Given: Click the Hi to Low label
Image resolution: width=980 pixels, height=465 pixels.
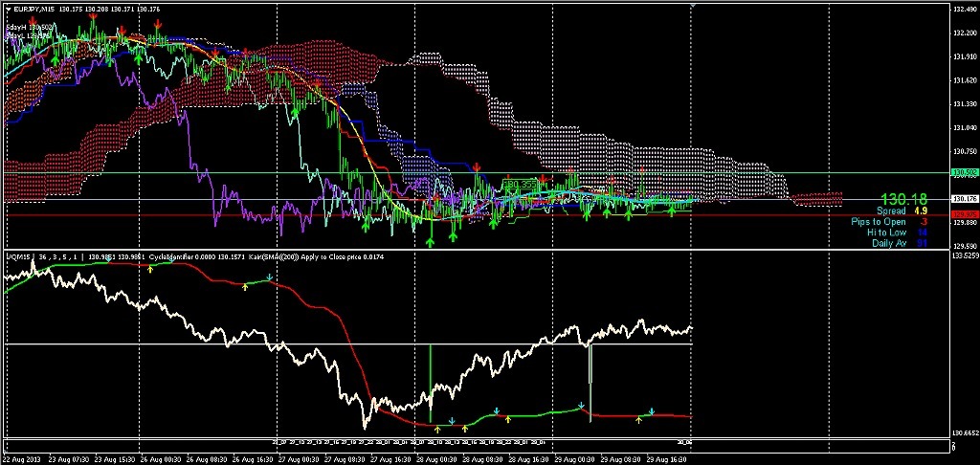Looking at the screenshot, I should (x=886, y=232).
